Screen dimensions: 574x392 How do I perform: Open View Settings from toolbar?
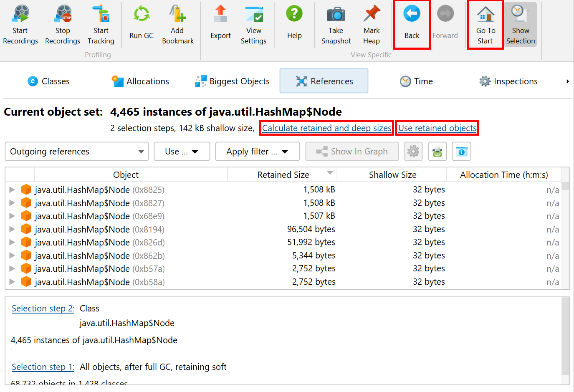(254, 24)
